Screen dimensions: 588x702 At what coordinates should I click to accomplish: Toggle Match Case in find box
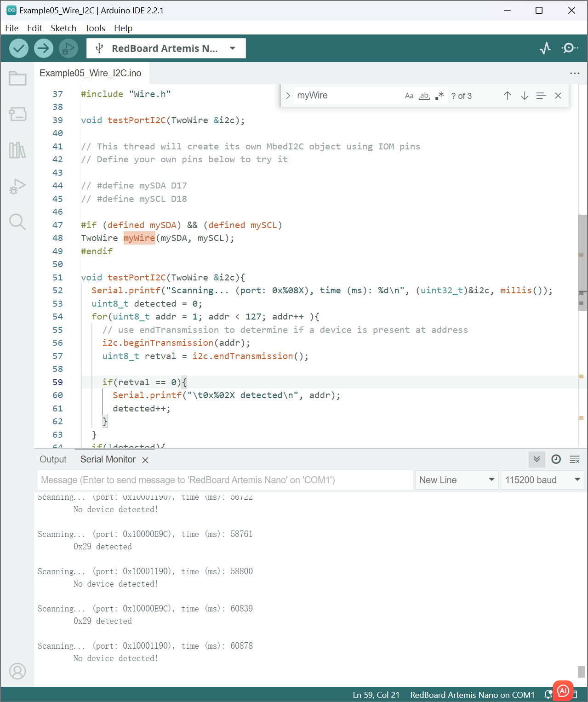tap(409, 96)
